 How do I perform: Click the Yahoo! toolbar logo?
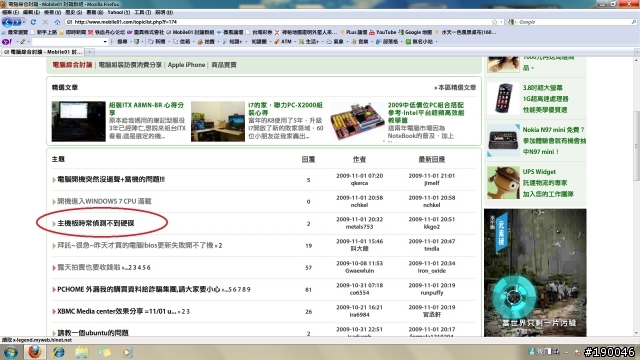tap(6, 42)
